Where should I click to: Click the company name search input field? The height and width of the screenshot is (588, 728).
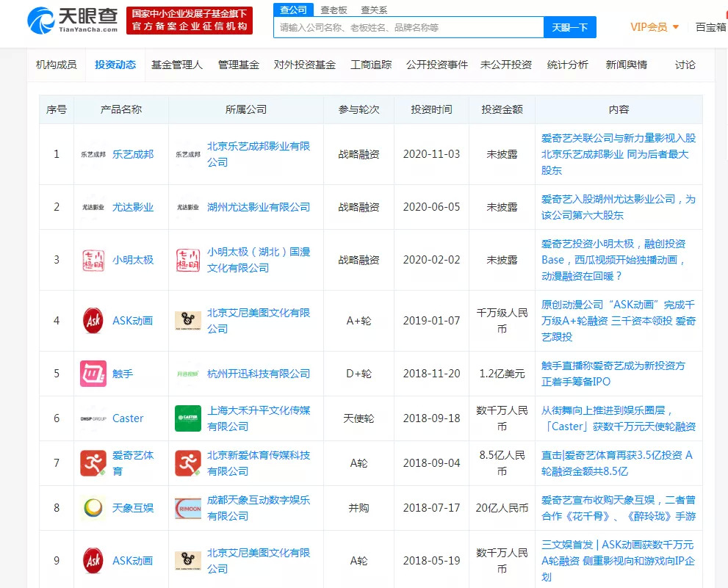408,27
